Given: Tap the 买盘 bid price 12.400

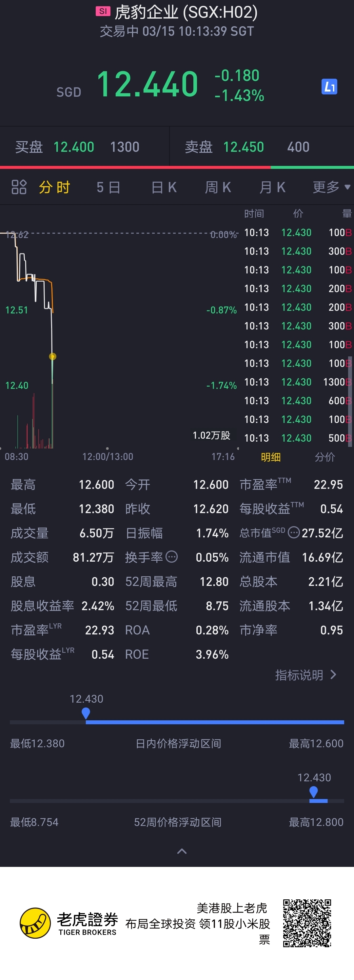Looking at the screenshot, I should pos(74,147).
